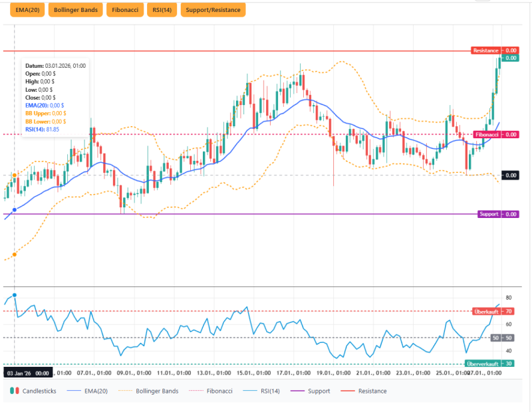Click the Überverkauft 30 level label
Image resolution: width=532 pixels, height=412 pixels.
(x=491, y=363)
